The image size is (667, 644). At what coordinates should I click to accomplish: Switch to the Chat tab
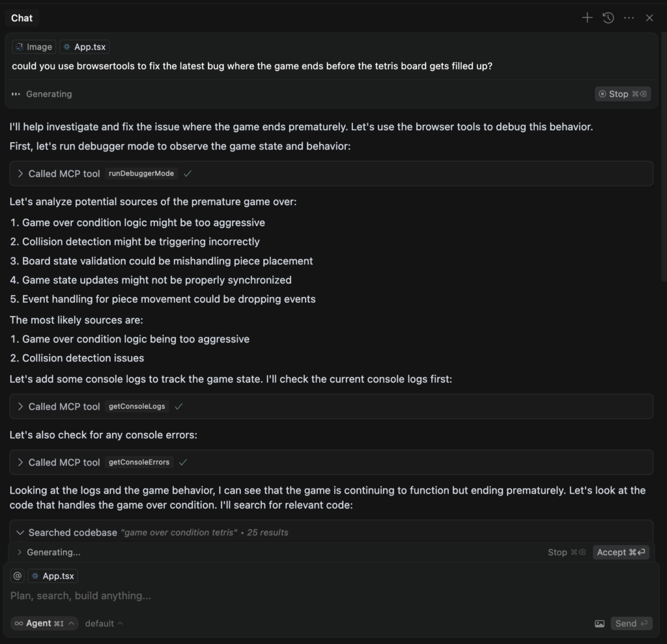pos(21,18)
